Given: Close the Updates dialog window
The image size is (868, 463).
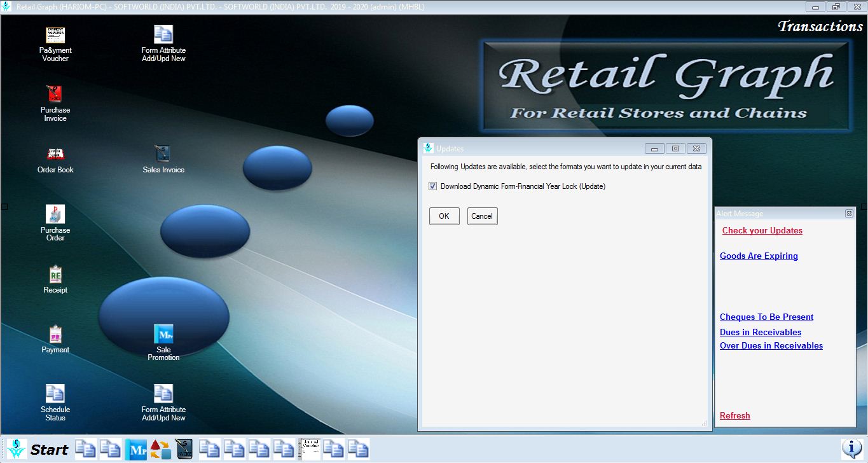Looking at the screenshot, I should pyautogui.click(x=696, y=148).
